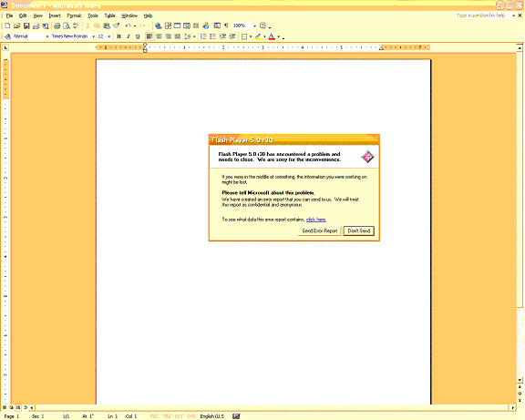Align text left

[x=149, y=36]
